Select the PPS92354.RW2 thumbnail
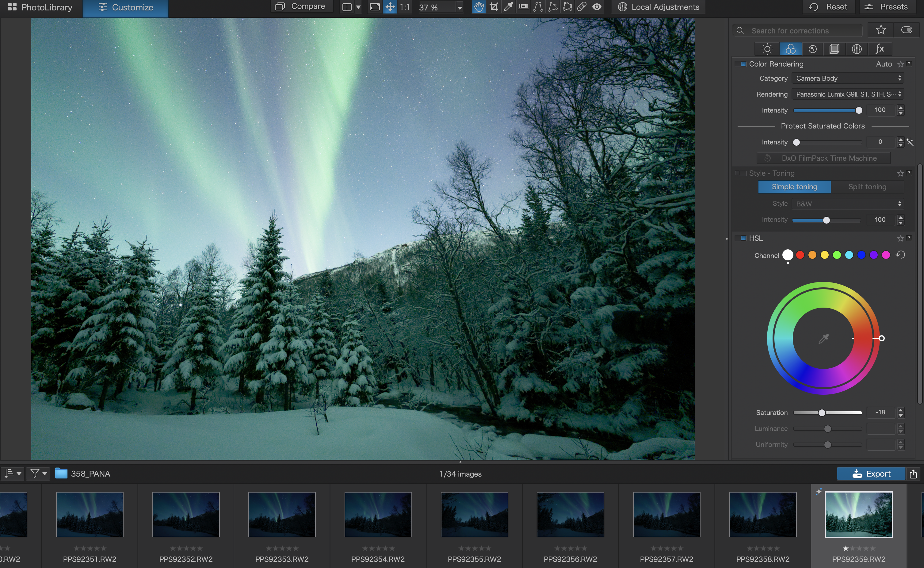The width and height of the screenshot is (924, 568). point(378,514)
